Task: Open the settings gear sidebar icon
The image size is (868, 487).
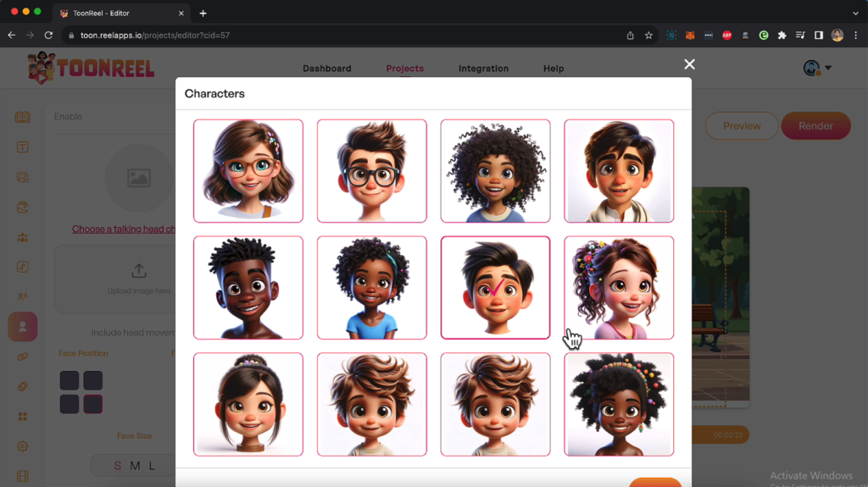Action: pos(23,446)
